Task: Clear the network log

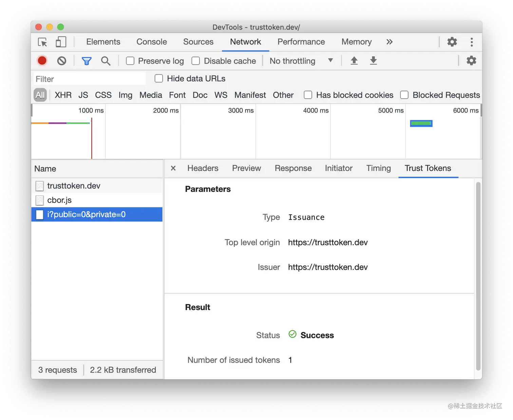Action: tap(62, 61)
